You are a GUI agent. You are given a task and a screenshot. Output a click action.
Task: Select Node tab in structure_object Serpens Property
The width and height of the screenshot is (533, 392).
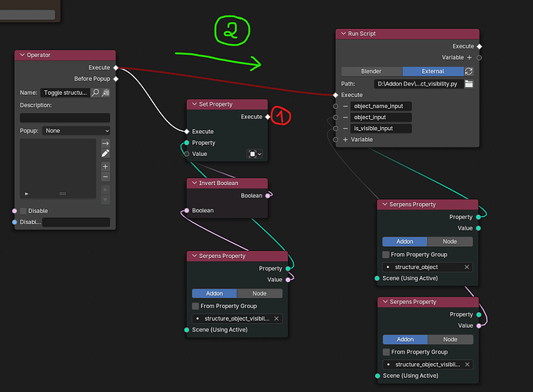point(450,241)
